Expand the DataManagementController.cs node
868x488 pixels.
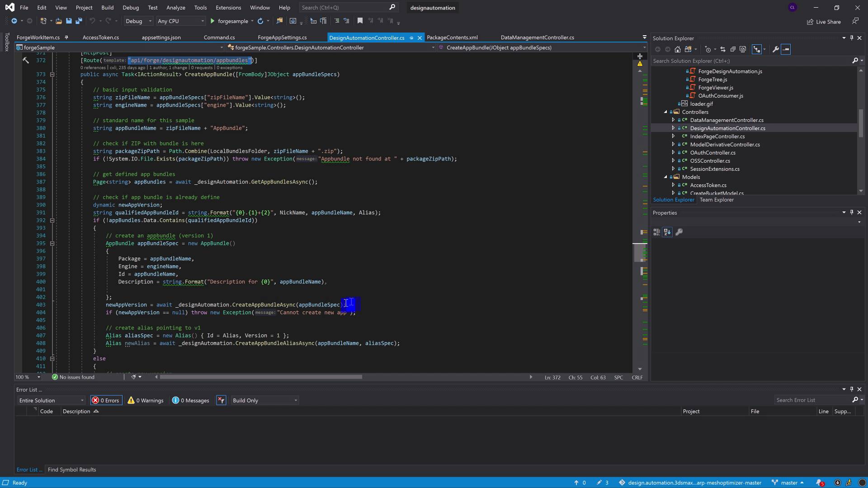click(673, 120)
